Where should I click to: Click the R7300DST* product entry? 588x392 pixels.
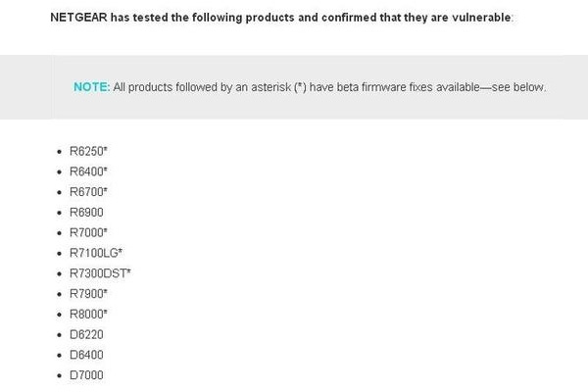click(100, 273)
